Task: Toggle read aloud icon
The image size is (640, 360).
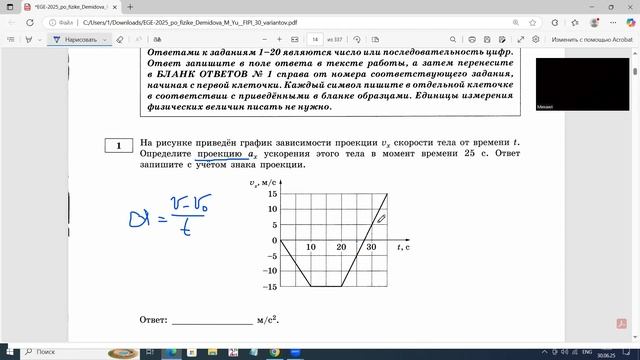Action: tap(157, 40)
